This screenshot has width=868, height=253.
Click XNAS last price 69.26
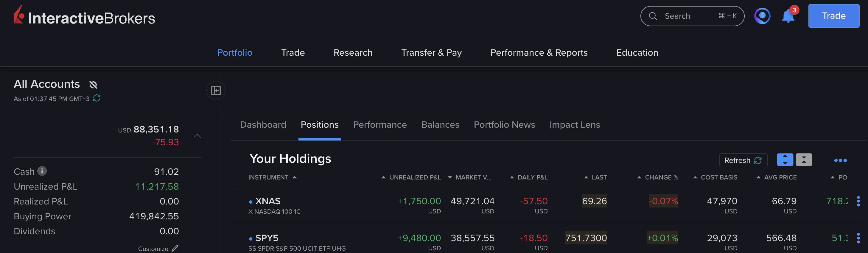(x=594, y=201)
